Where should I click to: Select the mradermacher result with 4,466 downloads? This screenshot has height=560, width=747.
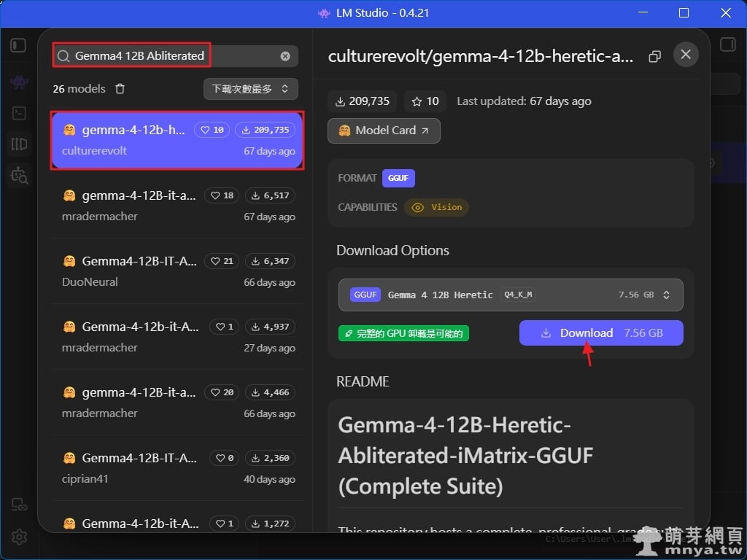pos(177,402)
